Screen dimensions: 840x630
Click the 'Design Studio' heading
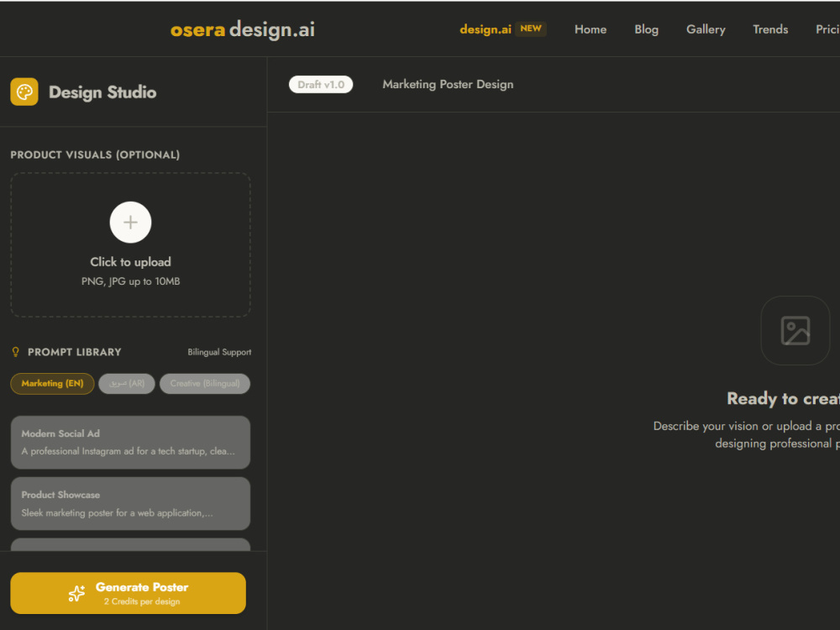pos(102,92)
